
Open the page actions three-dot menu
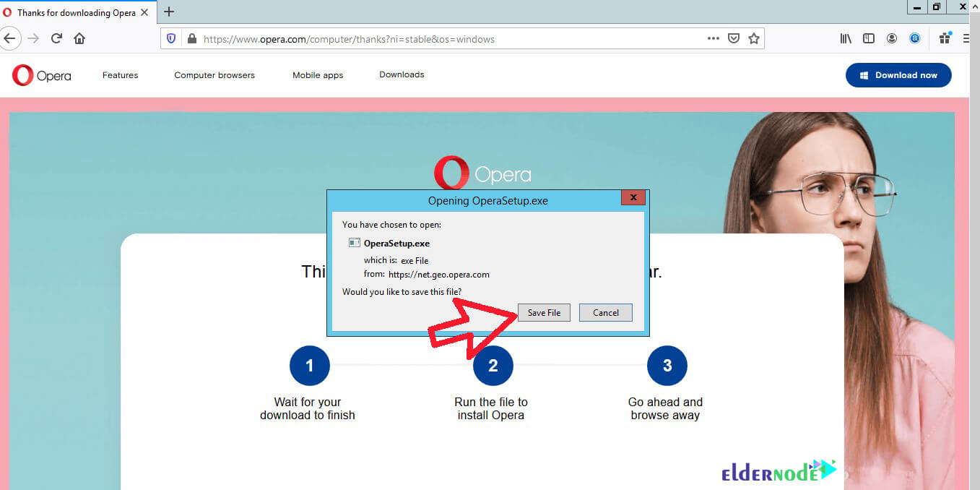[713, 38]
